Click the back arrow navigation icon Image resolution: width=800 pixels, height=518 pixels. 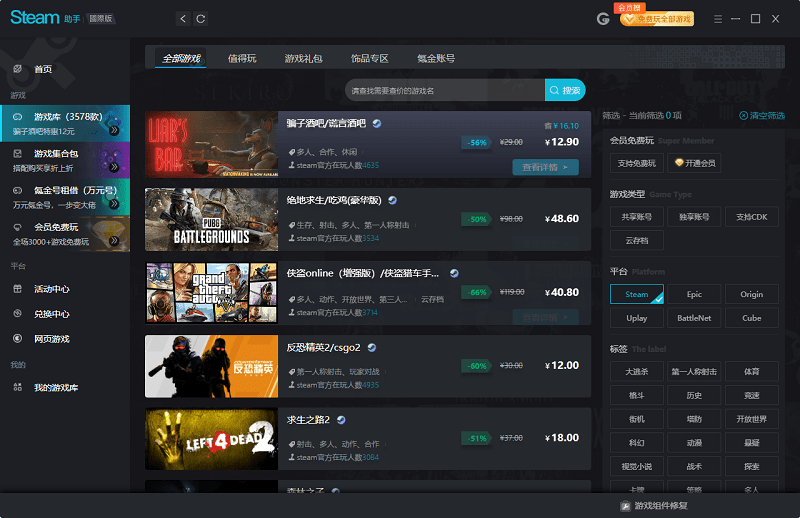182,19
